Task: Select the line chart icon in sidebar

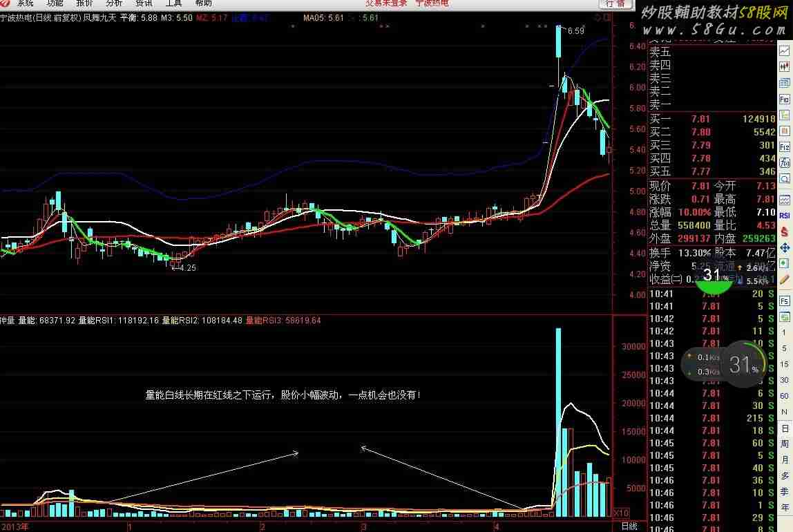Action: [785, 51]
